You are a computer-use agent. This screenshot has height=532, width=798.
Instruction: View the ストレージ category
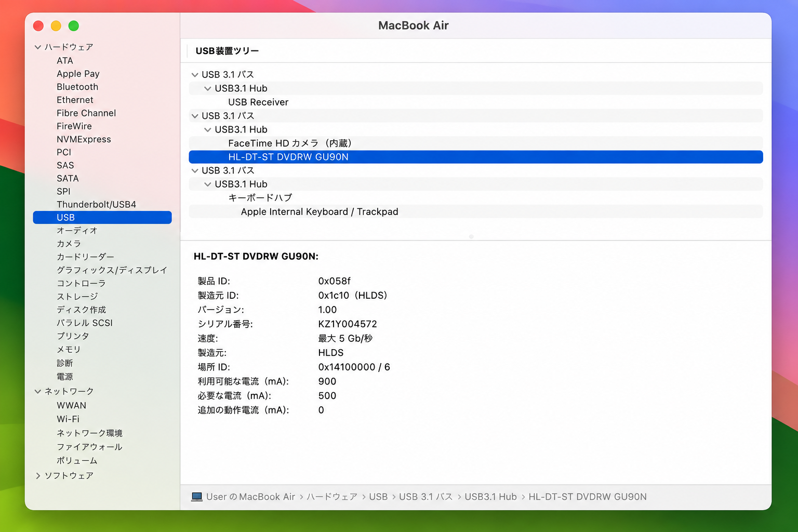tap(77, 297)
